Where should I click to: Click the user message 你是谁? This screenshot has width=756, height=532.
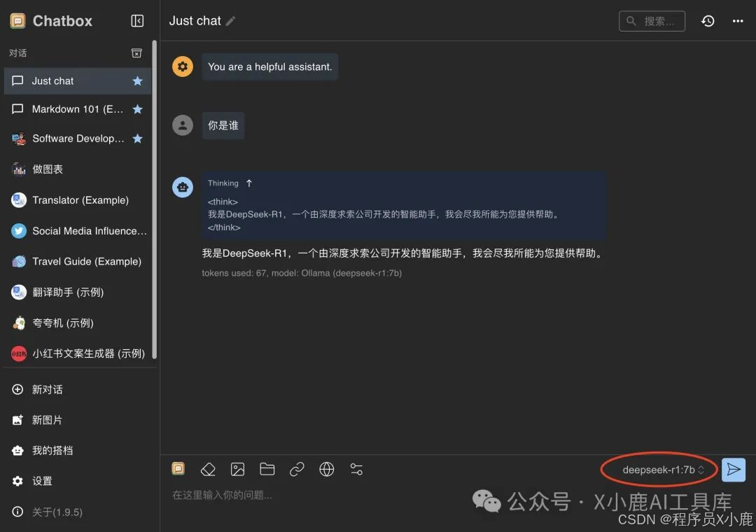223,125
